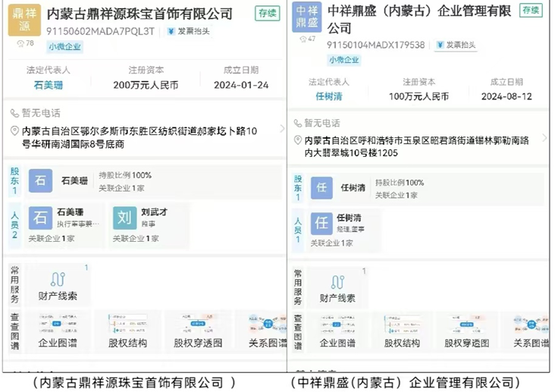Screen dimensions: 555x392
Task: Open 企业图谱 thumbnail in right panel
Action: [x=337, y=331]
